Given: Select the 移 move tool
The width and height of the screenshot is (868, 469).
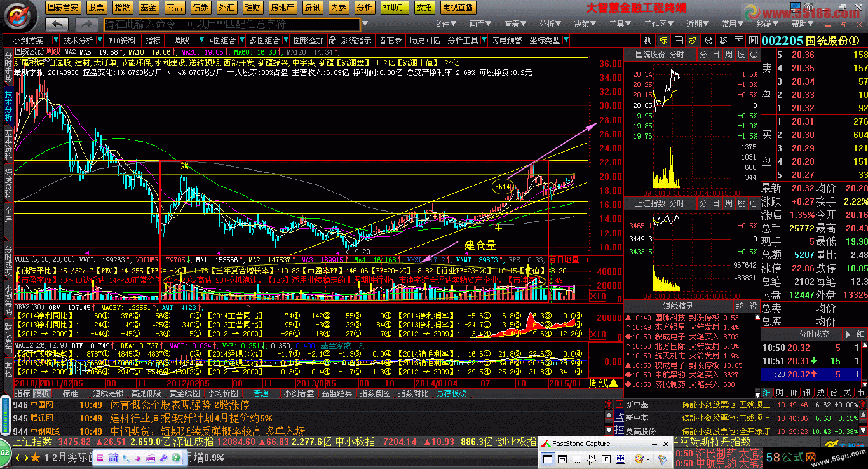Looking at the screenshot, I should coord(723,41).
